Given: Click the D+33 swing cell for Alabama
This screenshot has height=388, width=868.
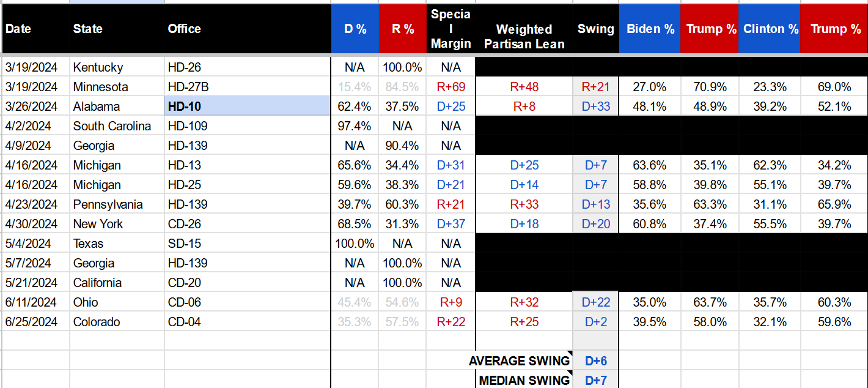Looking at the screenshot, I should pyautogui.click(x=595, y=106).
